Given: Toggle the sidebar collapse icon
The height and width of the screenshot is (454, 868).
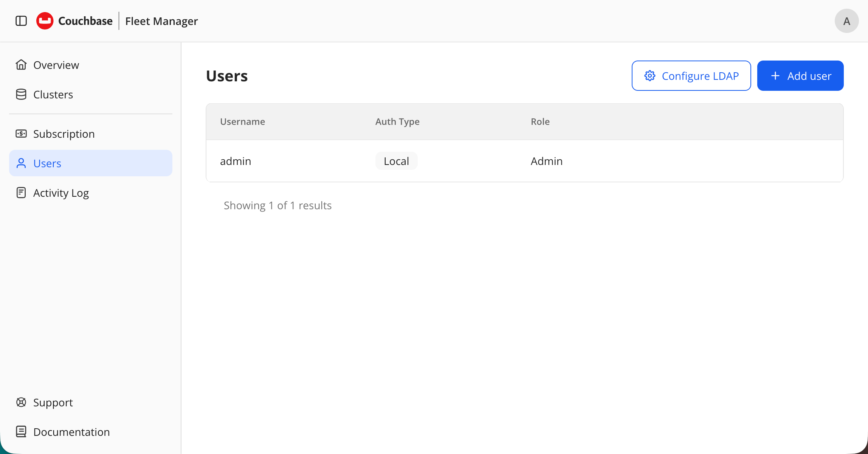Looking at the screenshot, I should 21,21.
